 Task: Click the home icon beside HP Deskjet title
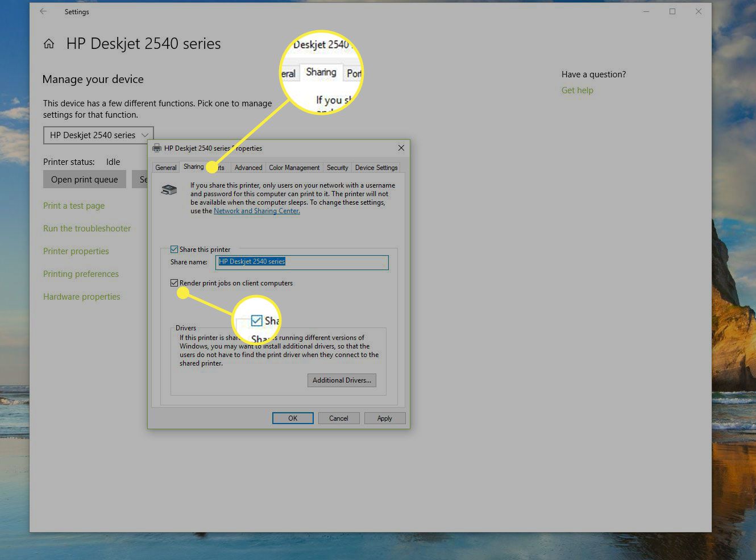[x=49, y=44]
